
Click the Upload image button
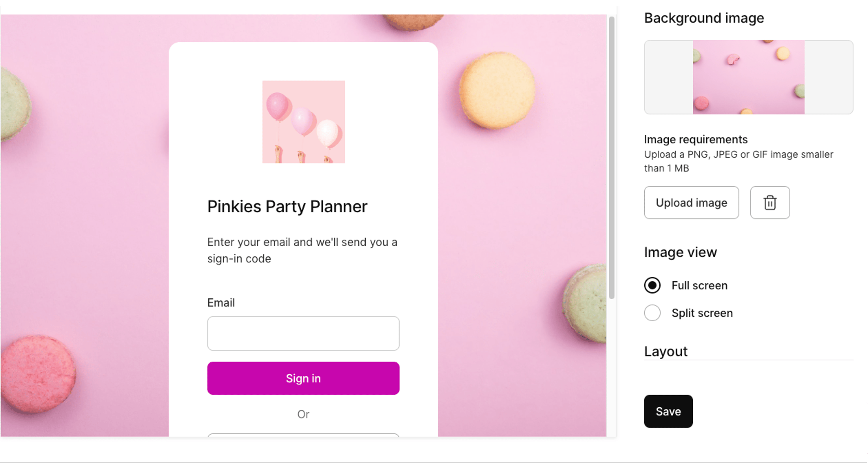click(x=691, y=202)
